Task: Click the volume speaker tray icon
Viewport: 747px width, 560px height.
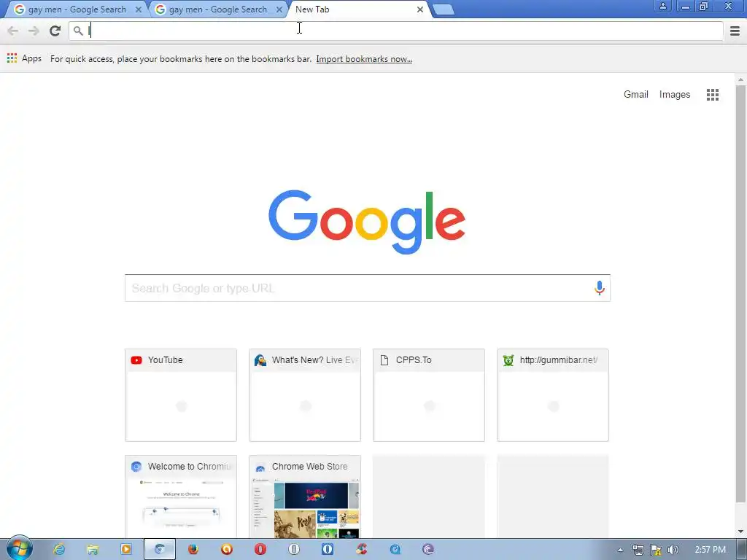Action: 673,550
